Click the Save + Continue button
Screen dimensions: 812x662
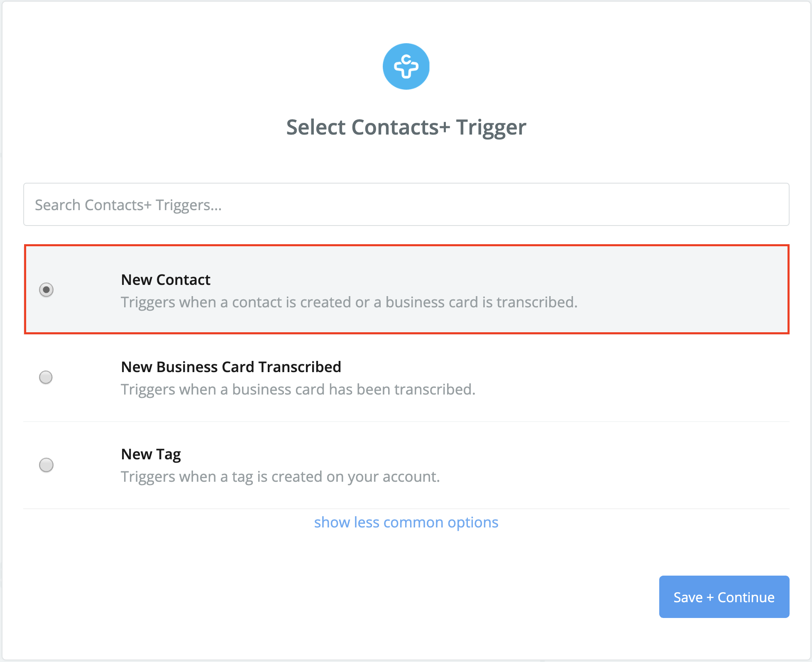click(x=724, y=597)
